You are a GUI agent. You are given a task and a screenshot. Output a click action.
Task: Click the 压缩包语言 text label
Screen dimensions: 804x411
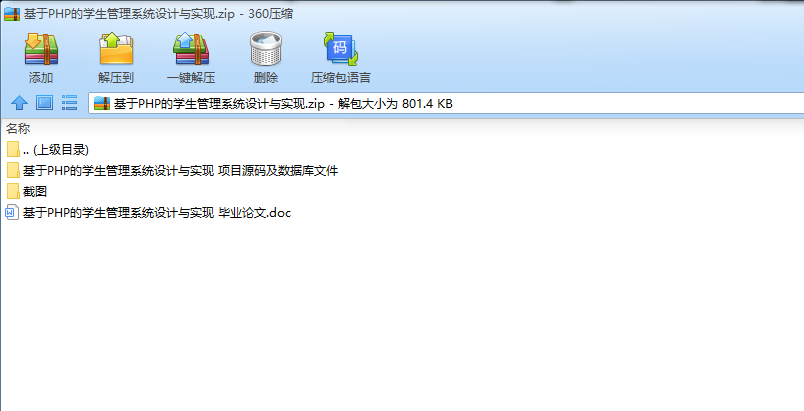(340, 77)
